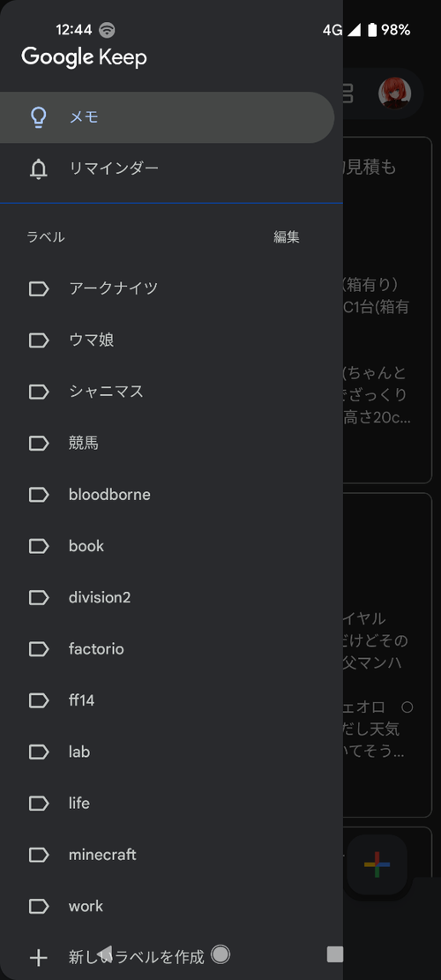The width and height of the screenshot is (441, 980).
Task: Click the lightbulb icon beside メモ
Action: click(39, 117)
